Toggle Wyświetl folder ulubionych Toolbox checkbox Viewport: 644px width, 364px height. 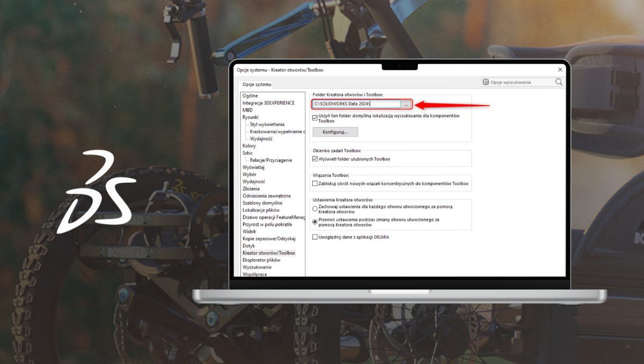314,159
